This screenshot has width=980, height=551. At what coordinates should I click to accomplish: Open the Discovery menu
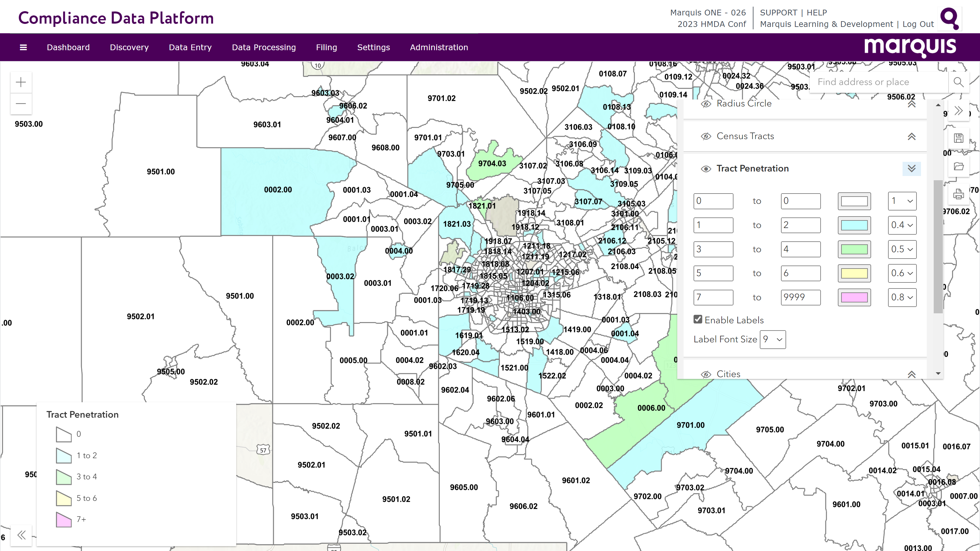coord(129,47)
